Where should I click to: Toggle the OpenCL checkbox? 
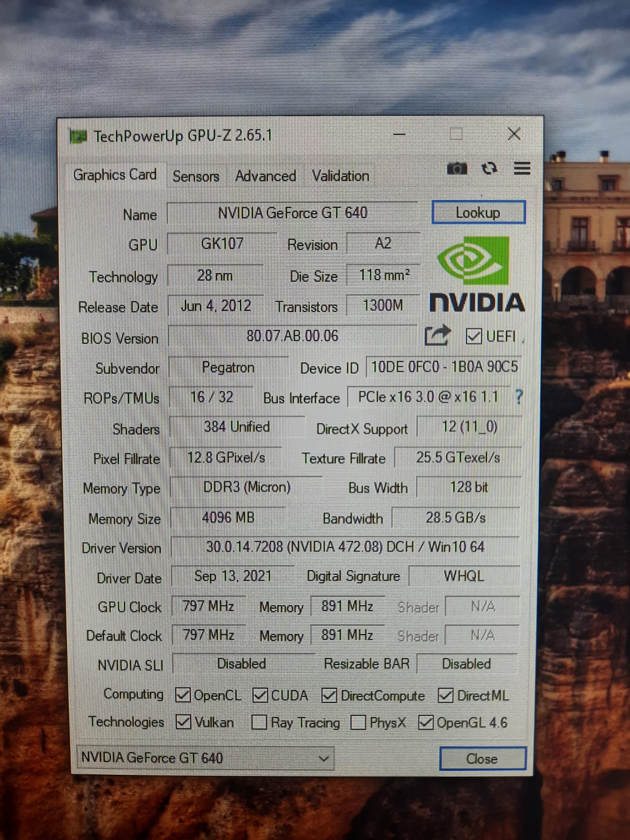pos(183,695)
